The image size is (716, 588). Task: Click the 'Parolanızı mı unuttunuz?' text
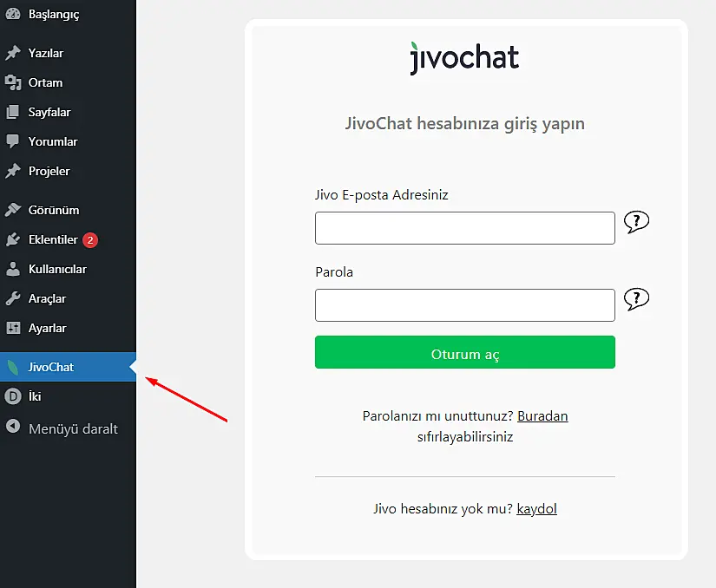[438, 416]
